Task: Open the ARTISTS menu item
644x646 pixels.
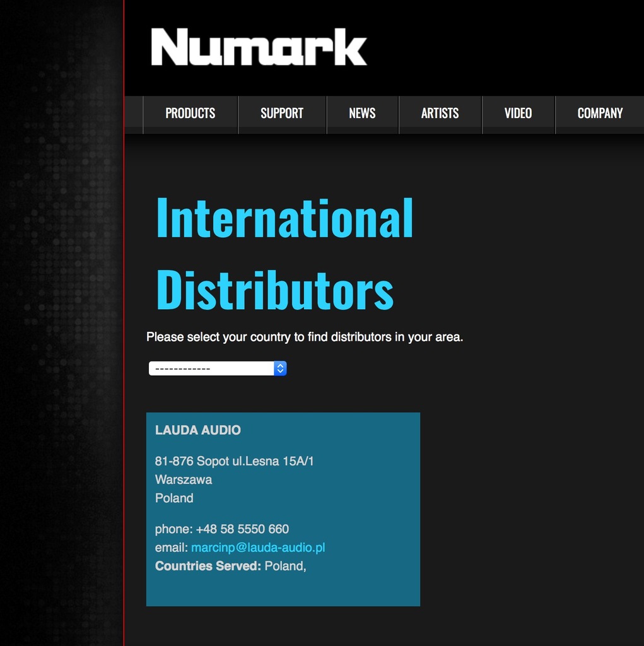Action: point(440,114)
